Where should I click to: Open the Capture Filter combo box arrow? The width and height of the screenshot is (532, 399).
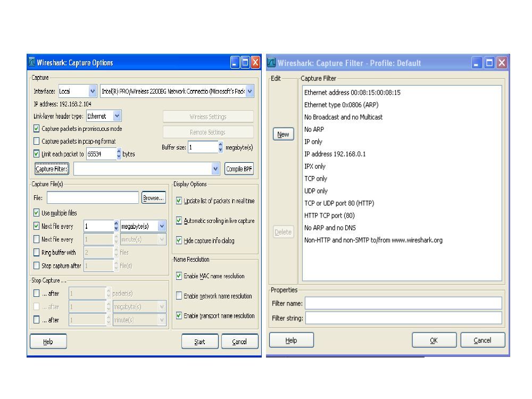[x=215, y=169]
